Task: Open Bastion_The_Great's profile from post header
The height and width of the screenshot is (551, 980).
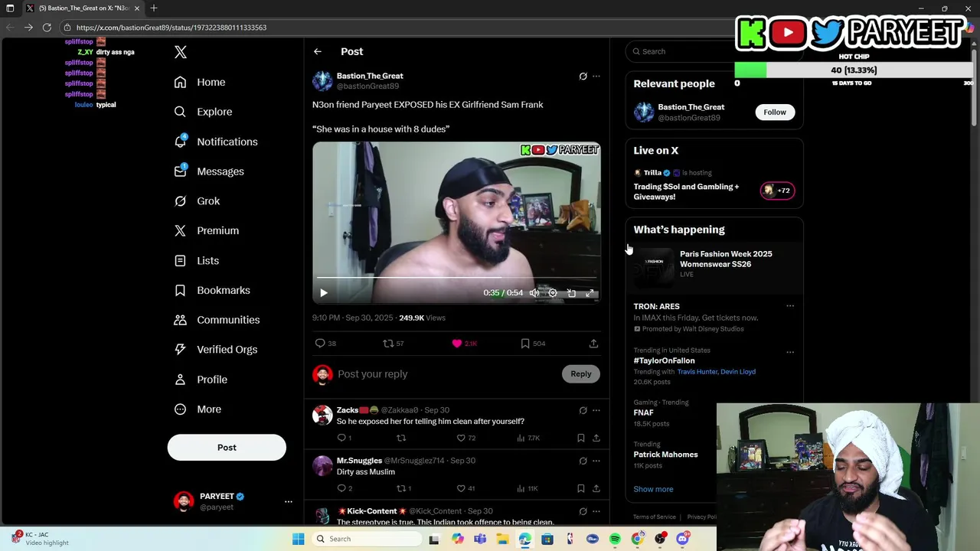Action: [370, 76]
